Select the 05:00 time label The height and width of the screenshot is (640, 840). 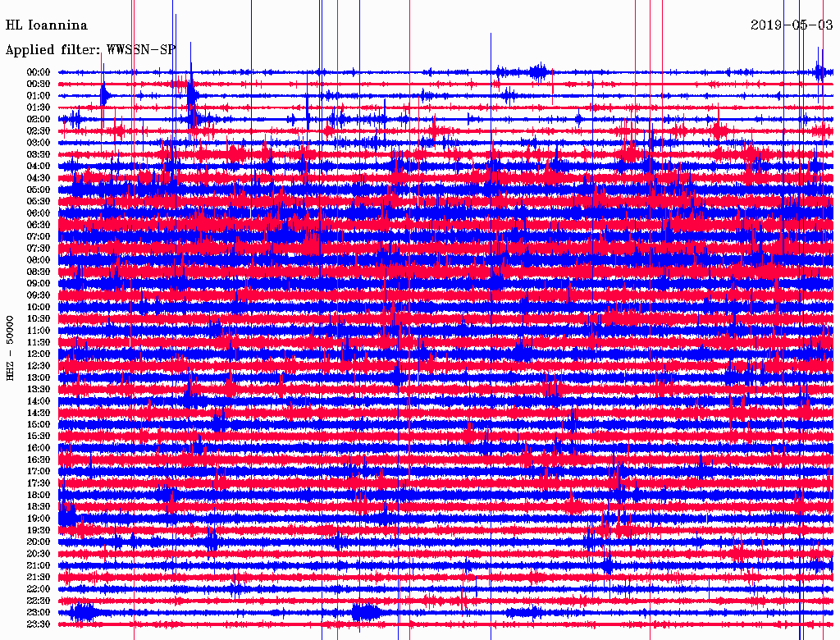point(39,190)
